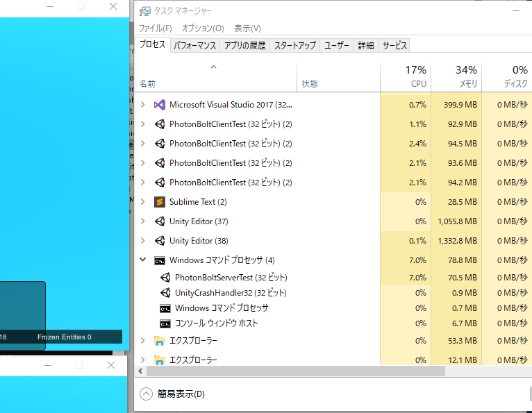Click the Unity Editor (37) icon
Viewport: 532px width, 413px height.
(160, 221)
